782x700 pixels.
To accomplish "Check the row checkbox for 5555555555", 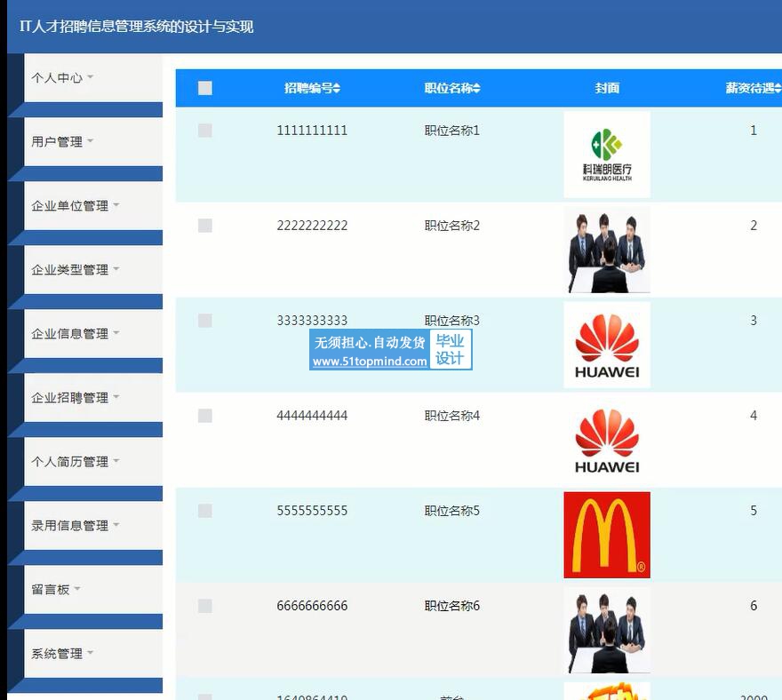I will [x=205, y=511].
